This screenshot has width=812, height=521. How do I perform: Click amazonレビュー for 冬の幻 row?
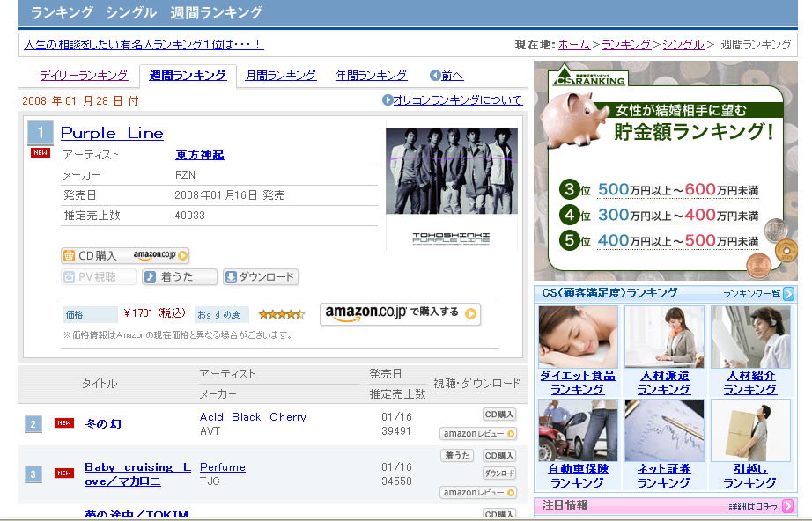coord(478,434)
